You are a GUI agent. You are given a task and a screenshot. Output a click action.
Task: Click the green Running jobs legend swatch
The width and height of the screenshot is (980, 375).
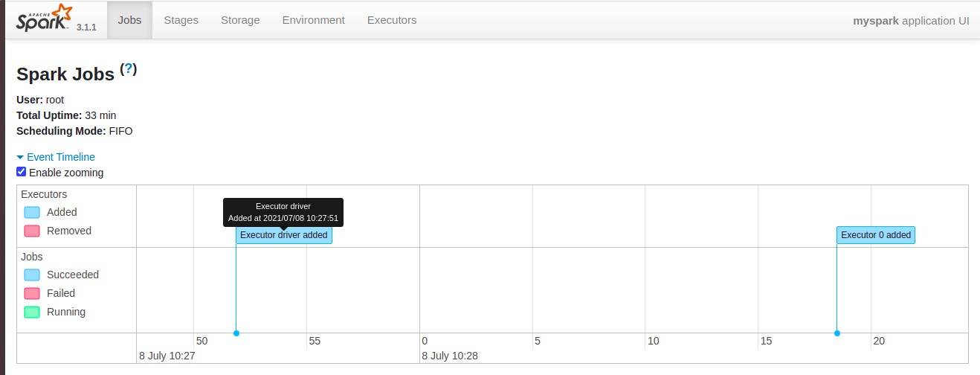click(32, 312)
